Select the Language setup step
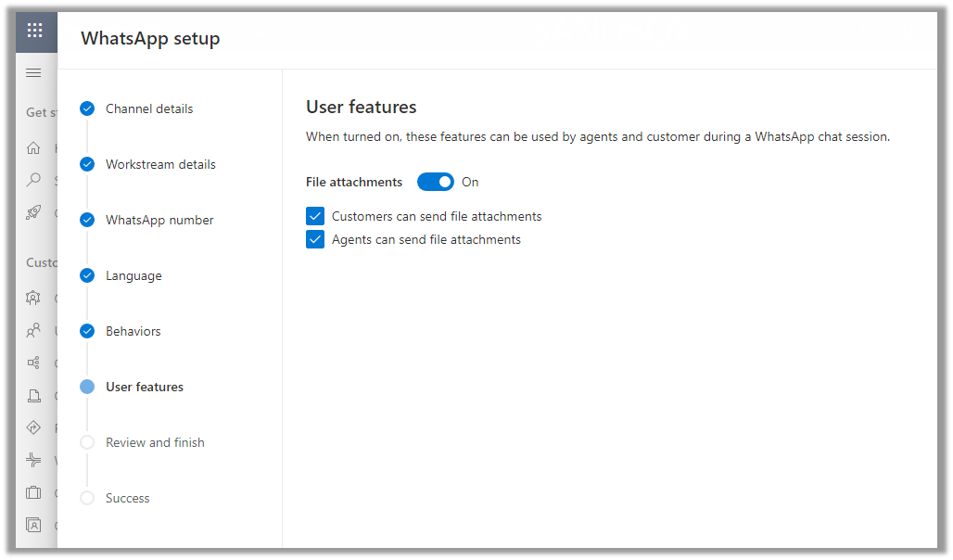The image size is (953, 560). [x=133, y=275]
